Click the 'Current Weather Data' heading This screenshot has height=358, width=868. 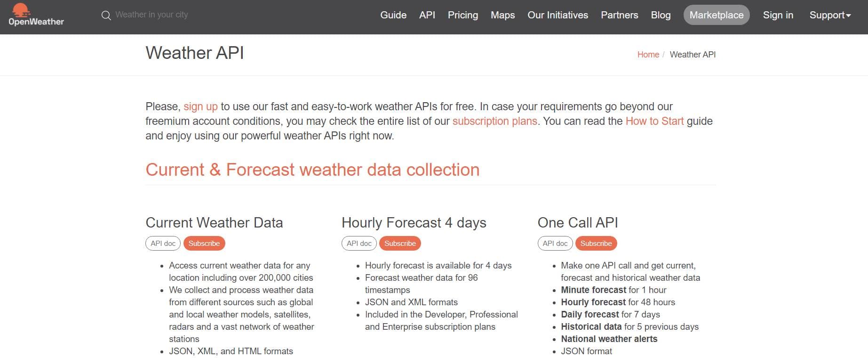tap(214, 222)
